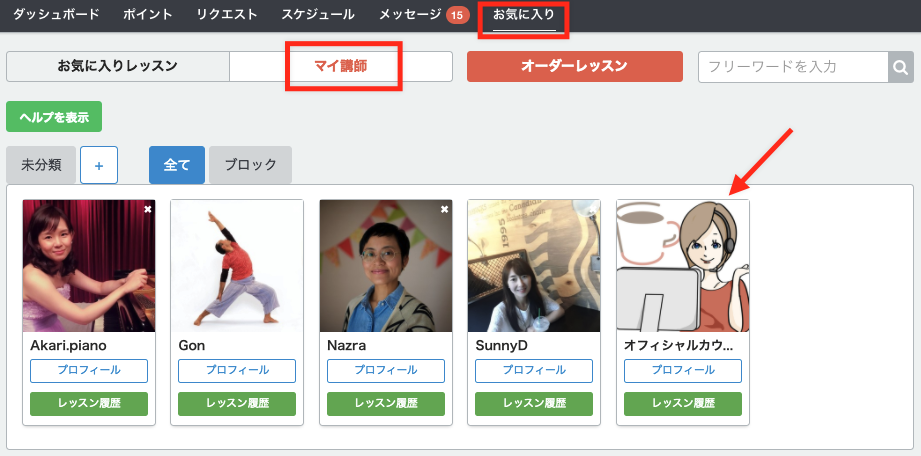Open オフィシャルカウ... プロフィール button
This screenshot has height=456, width=921.
(x=683, y=371)
